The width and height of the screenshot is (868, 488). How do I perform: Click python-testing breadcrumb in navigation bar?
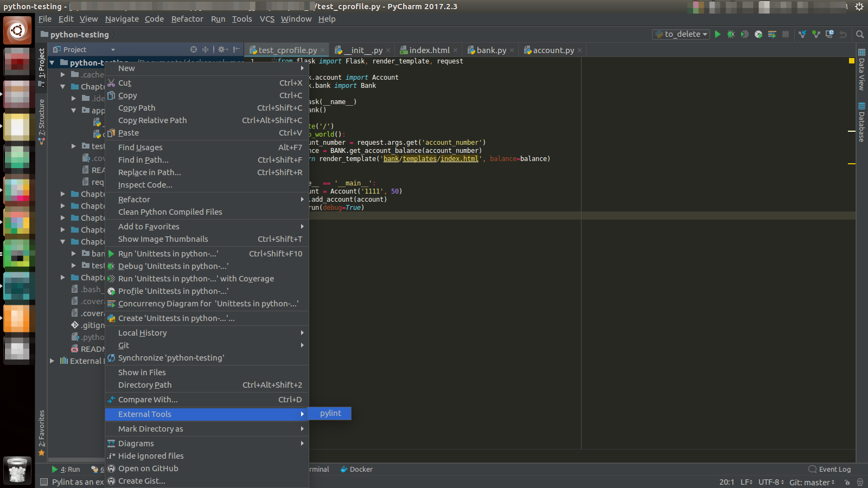coord(75,35)
